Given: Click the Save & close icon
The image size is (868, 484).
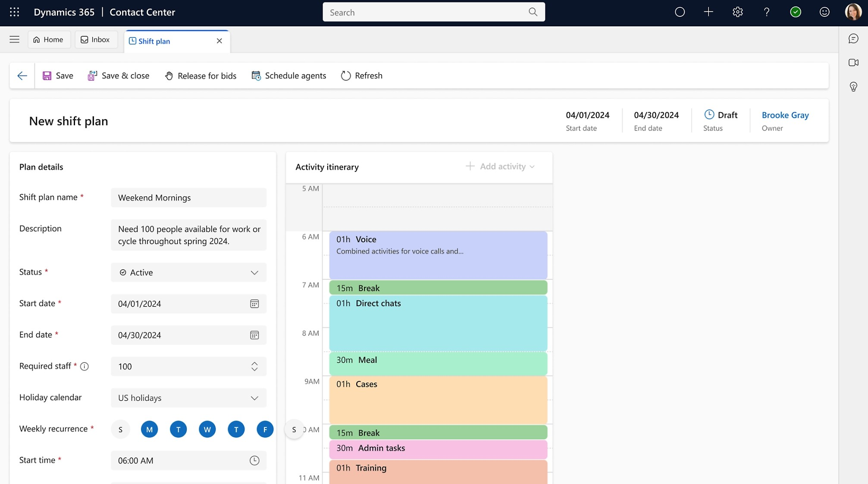Looking at the screenshot, I should (93, 75).
